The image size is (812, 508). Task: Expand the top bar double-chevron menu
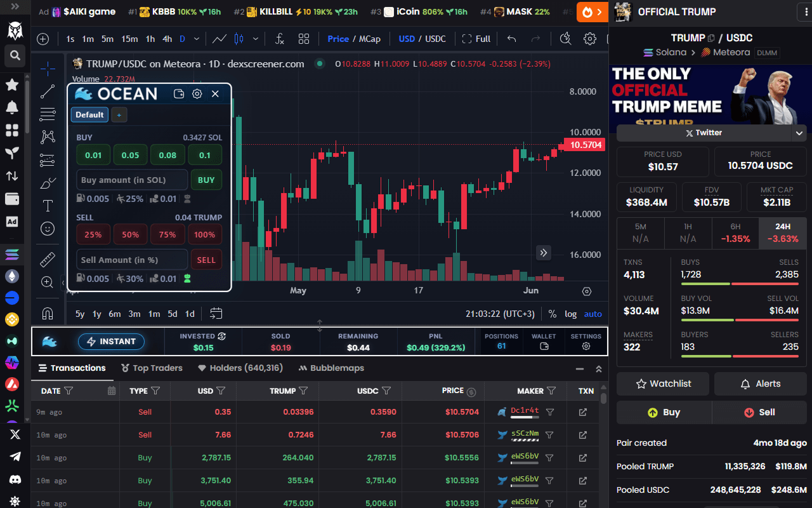(15, 8)
